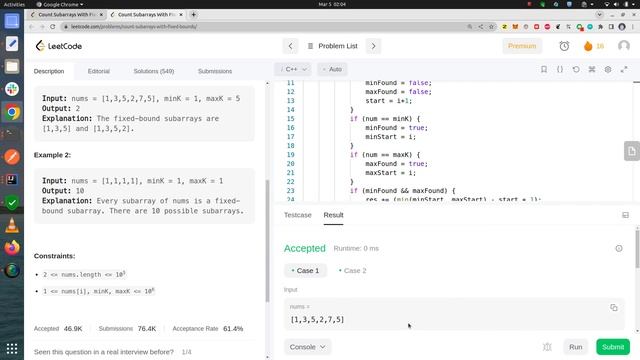
Task: Click the Accepted result text
Action: (x=304, y=248)
